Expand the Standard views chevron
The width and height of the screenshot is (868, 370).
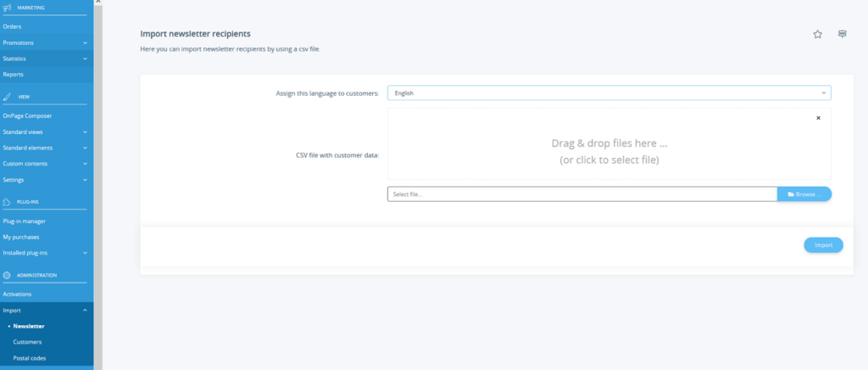[x=85, y=132]
